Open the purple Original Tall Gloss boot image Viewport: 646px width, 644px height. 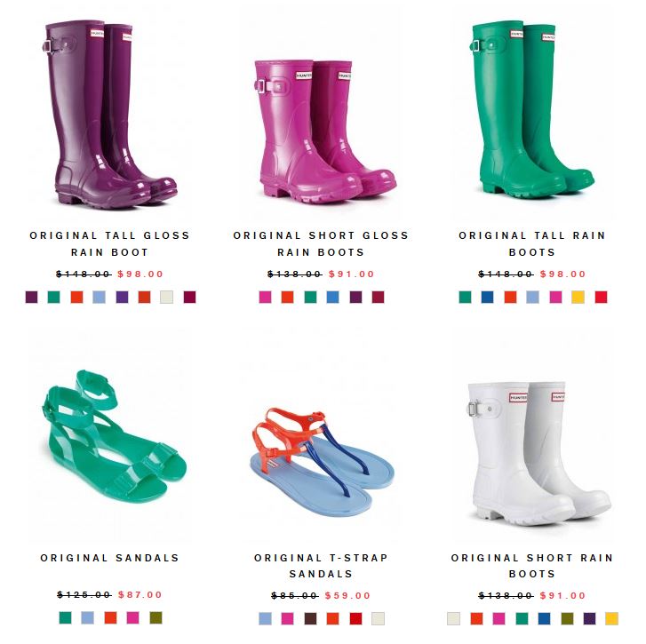[109, 115]
